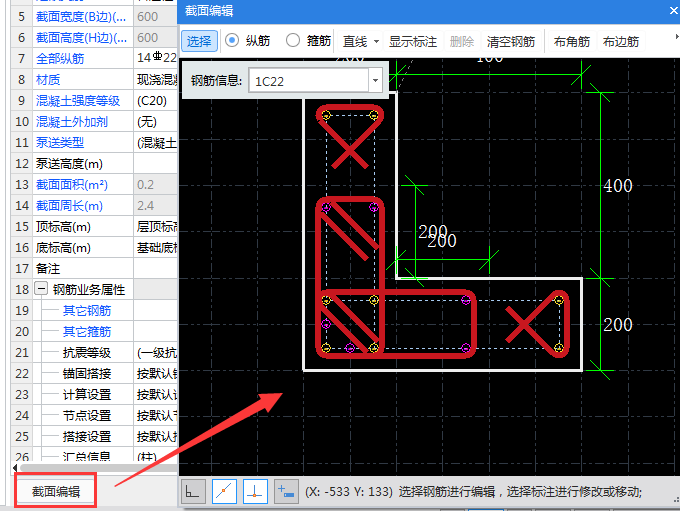Click the 14⌀22 全部纵筋 value cell

pos(156,58)
